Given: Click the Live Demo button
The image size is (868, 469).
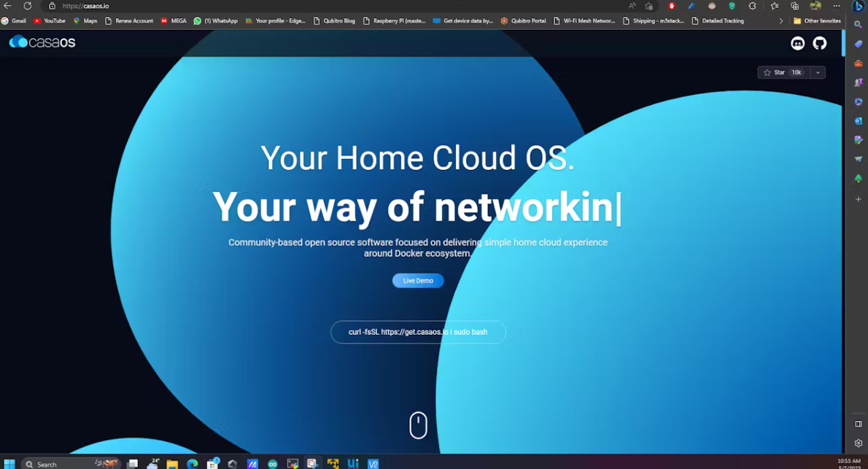Looking at the screenshot, I should coord(418,281).
